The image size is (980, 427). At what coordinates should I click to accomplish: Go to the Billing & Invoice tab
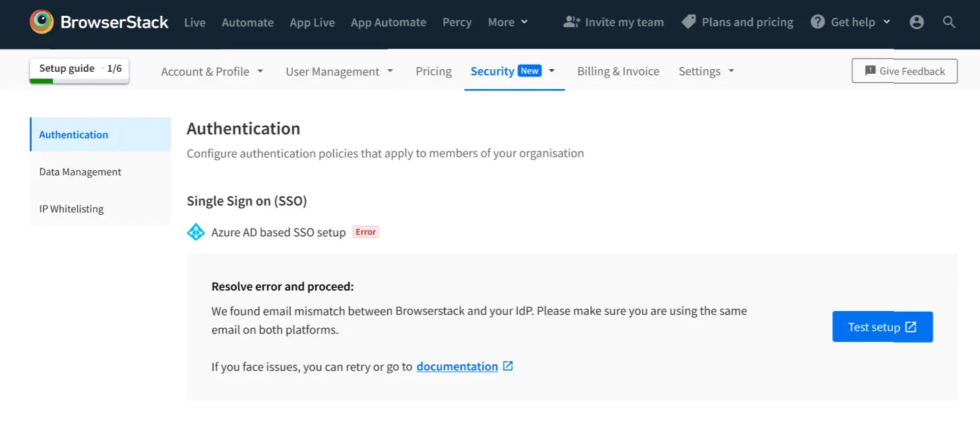[x=618, y=71]
